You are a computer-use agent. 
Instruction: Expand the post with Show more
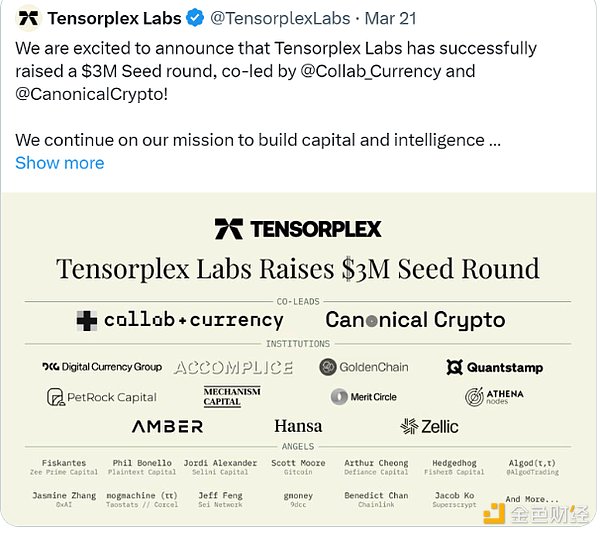click(60, 163)
